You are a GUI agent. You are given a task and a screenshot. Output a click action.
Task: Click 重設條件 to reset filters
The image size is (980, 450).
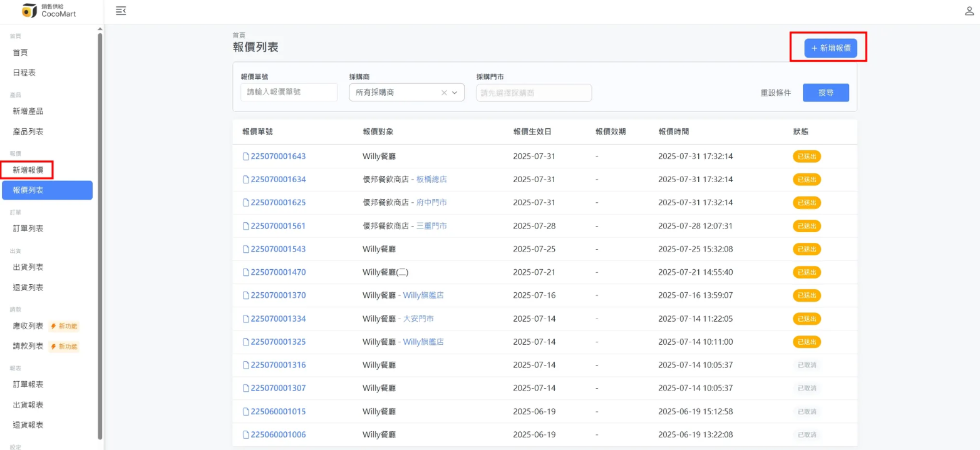[776, 93]
